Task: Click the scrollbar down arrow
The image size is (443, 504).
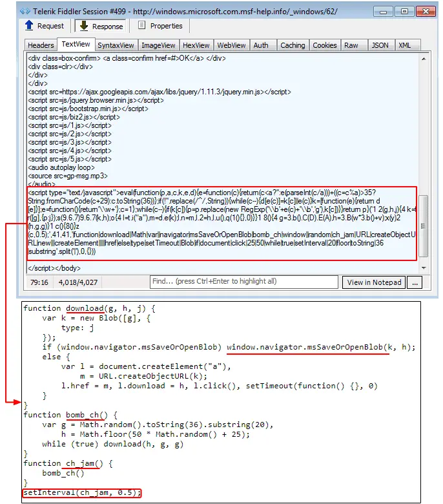Action: pyautogui.click(x=424, y=268)
